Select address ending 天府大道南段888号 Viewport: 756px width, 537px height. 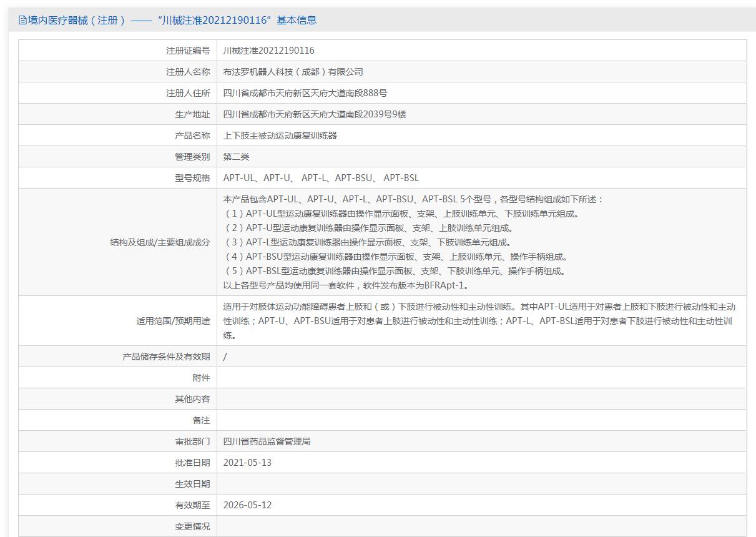point(305,93)
